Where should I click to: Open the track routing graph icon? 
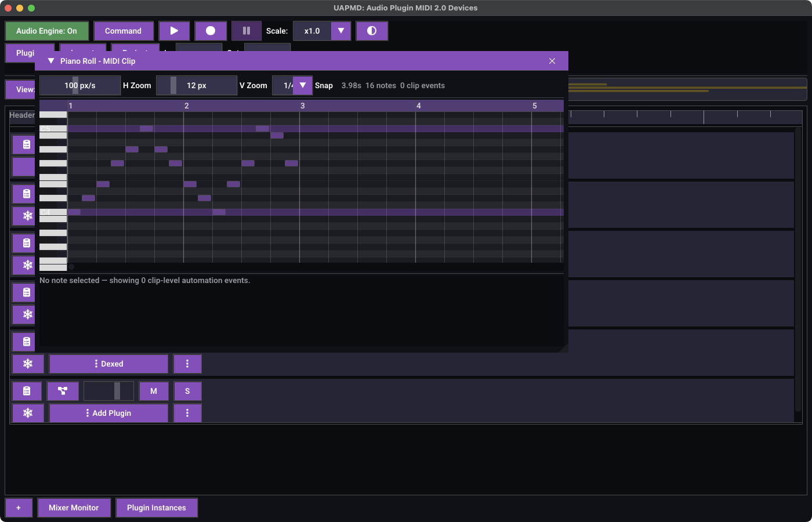63,391
